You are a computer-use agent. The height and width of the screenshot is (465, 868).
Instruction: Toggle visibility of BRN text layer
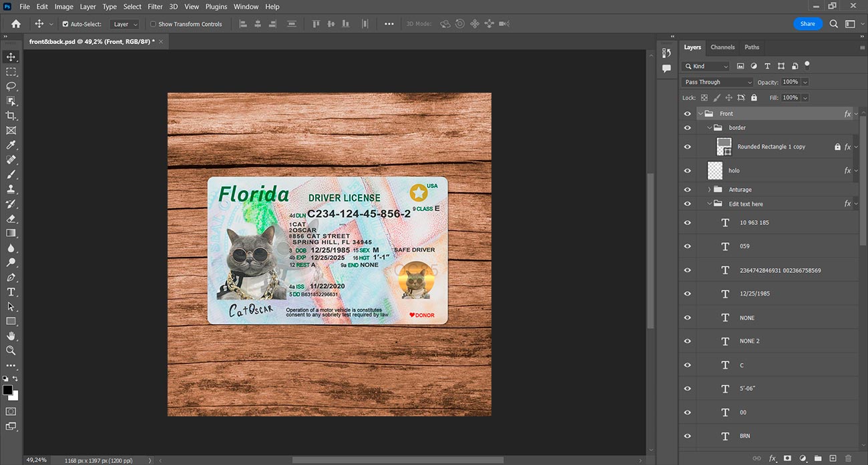pyautogui.click(x=688, y=436)
